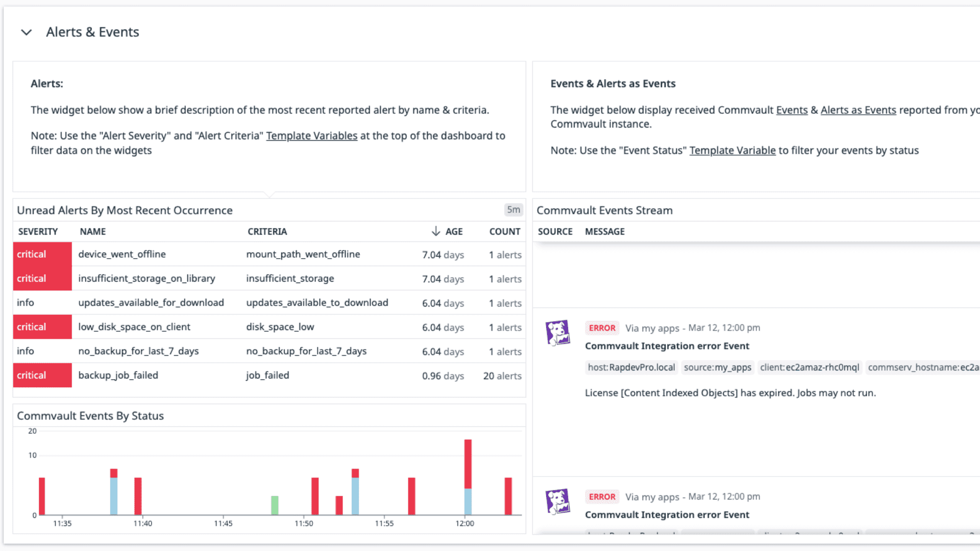Collapse the Alerts & Events section chevron

pyautogui.click(x=27, y=32)
